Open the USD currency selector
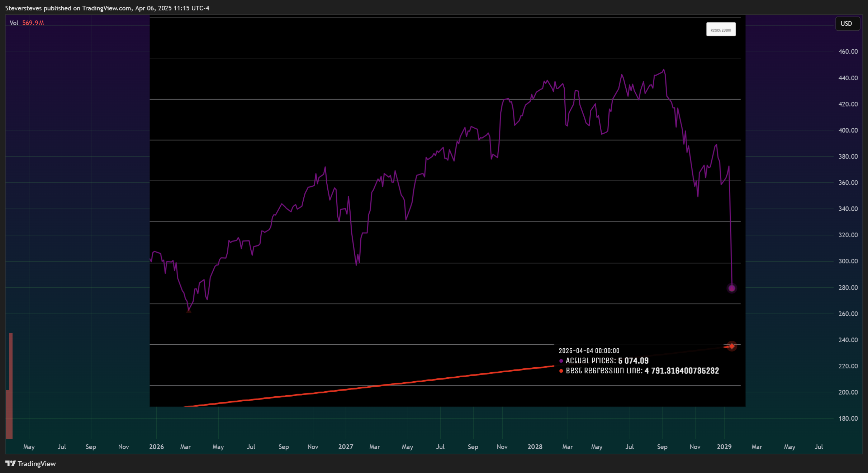 pos(847,24)
